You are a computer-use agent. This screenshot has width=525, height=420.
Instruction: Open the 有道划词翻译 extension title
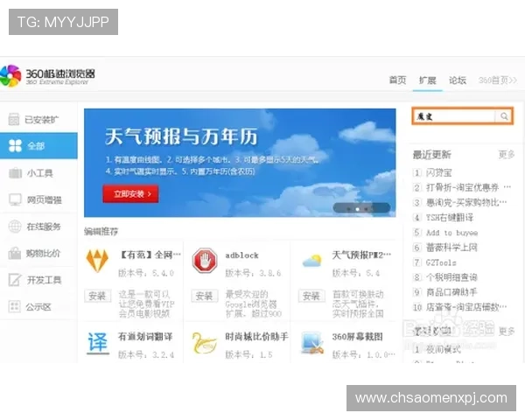coord(145,337)
